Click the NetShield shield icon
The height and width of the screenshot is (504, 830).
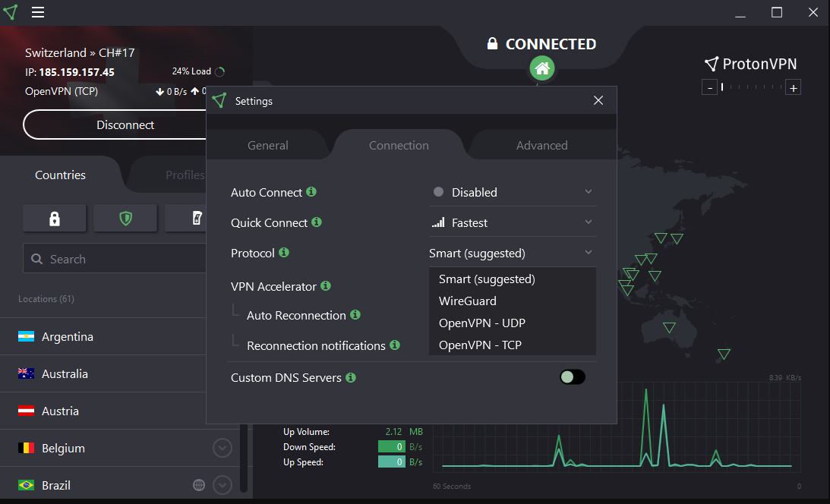[125, 219]
